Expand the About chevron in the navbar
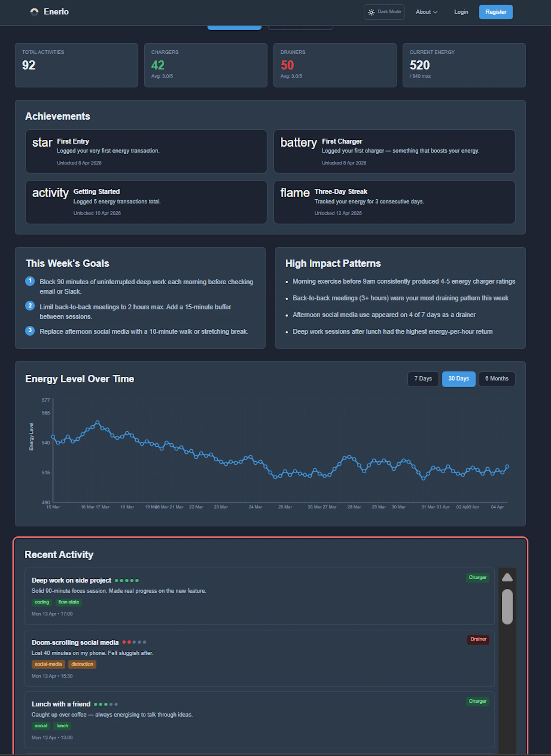 click(x=435, y=12)
